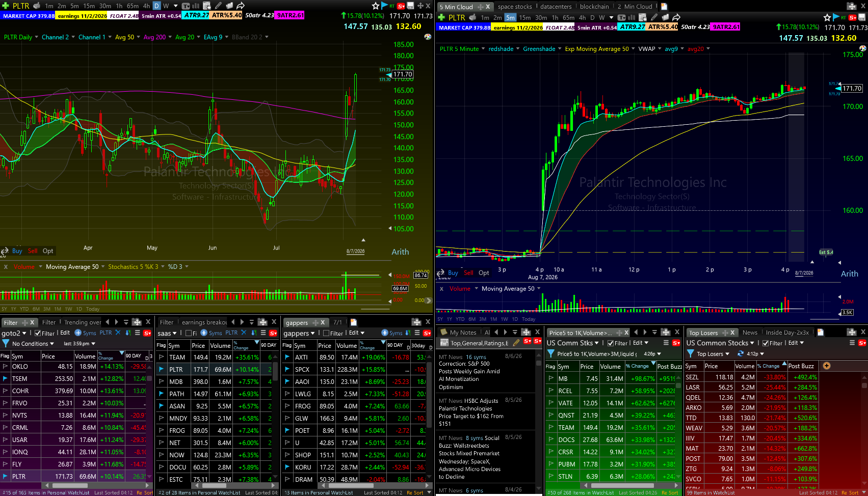This screenshot has height=496, width=868.
Task: Click Sell below the 5 Minute chart
Action: click(x=468, y=272)
